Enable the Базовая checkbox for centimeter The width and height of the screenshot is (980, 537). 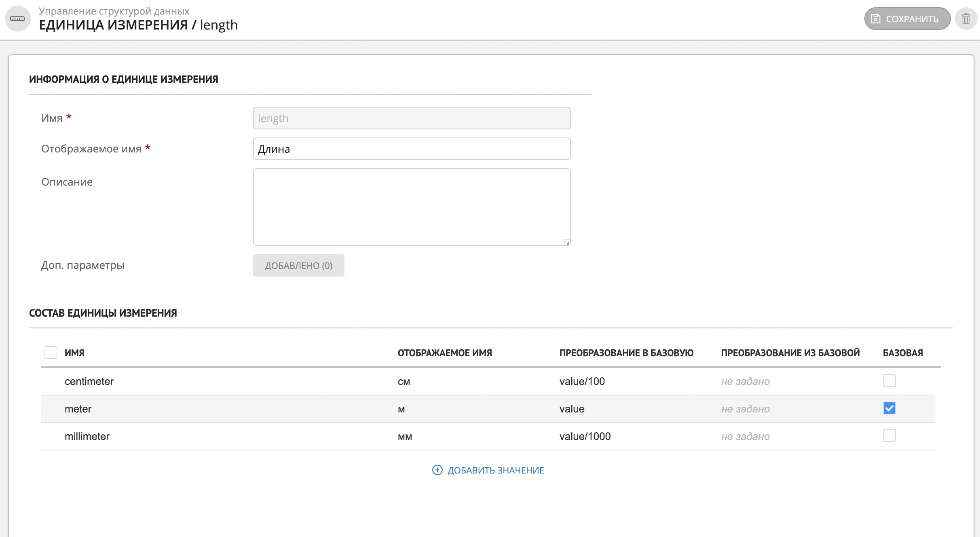[x=889, y=381]
